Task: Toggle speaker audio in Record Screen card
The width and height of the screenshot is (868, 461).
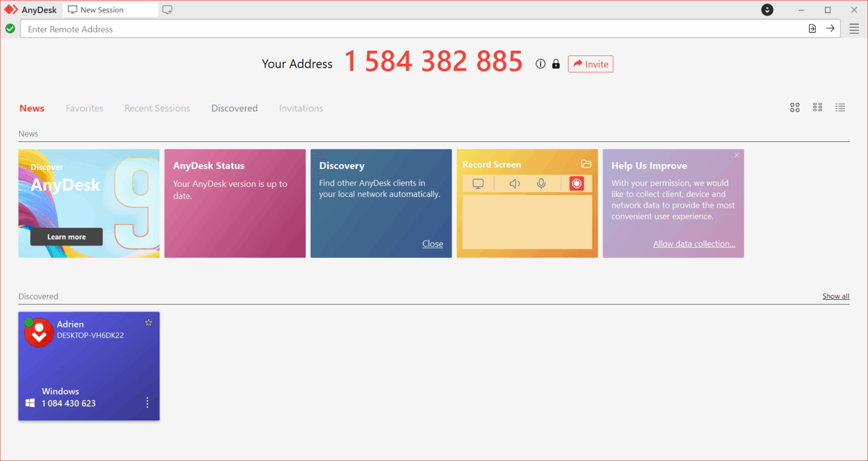Action: [514, 183]
